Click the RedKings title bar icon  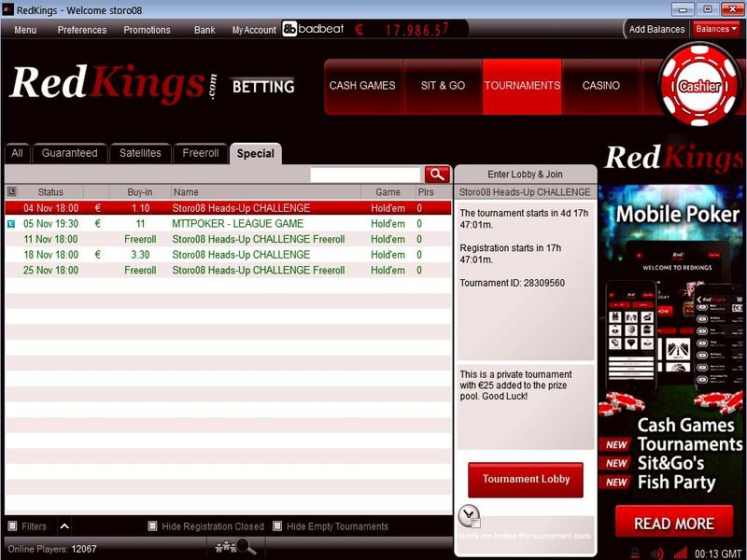pyautogui.click(x=7, y=9)
